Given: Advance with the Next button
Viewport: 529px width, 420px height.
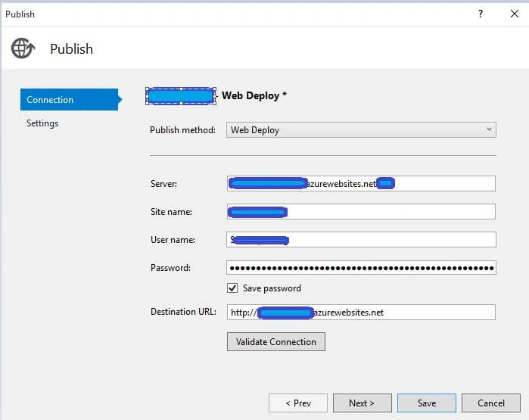Looking at the screenshot, I should click(363, 403).
